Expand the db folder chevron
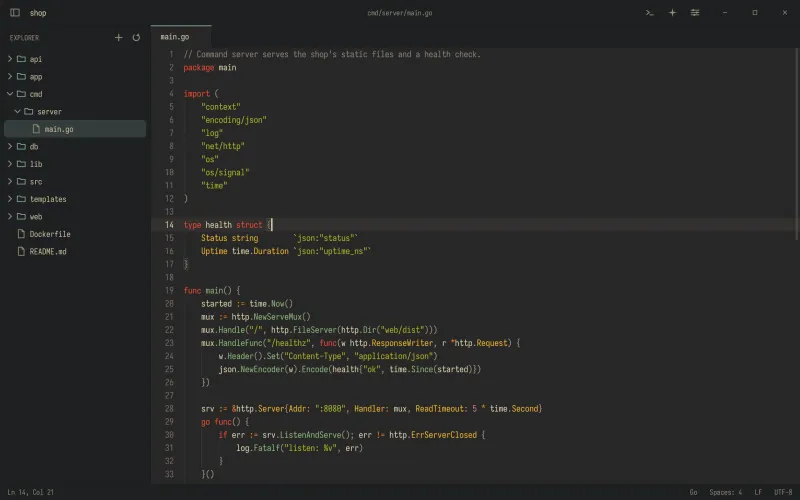Image resolution: width=800 pixels, height=500 pixels. click(10, 146)
